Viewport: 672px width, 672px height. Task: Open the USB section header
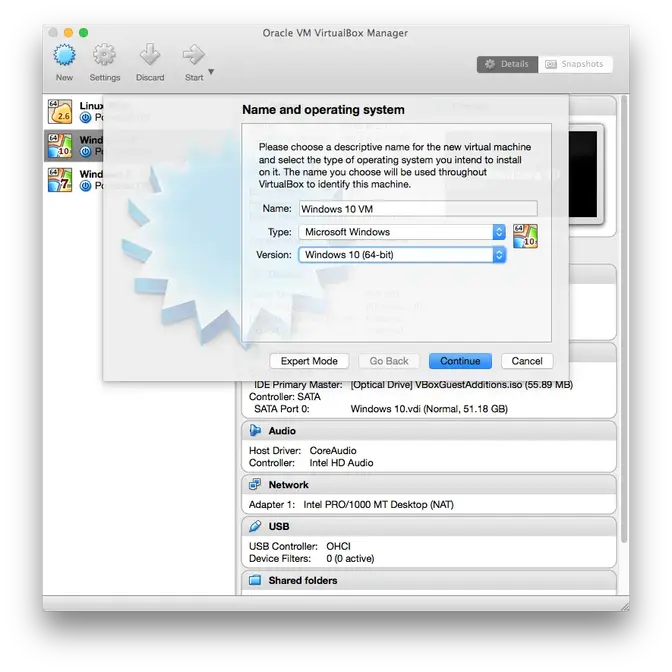click(429, 526)
